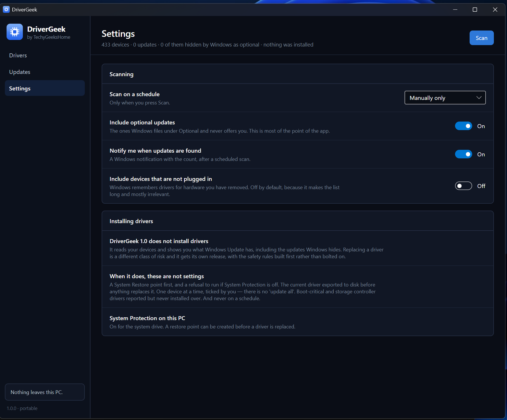Minimize the DriverGeek window
Screen dimensions: 507x420
(455, 10)
